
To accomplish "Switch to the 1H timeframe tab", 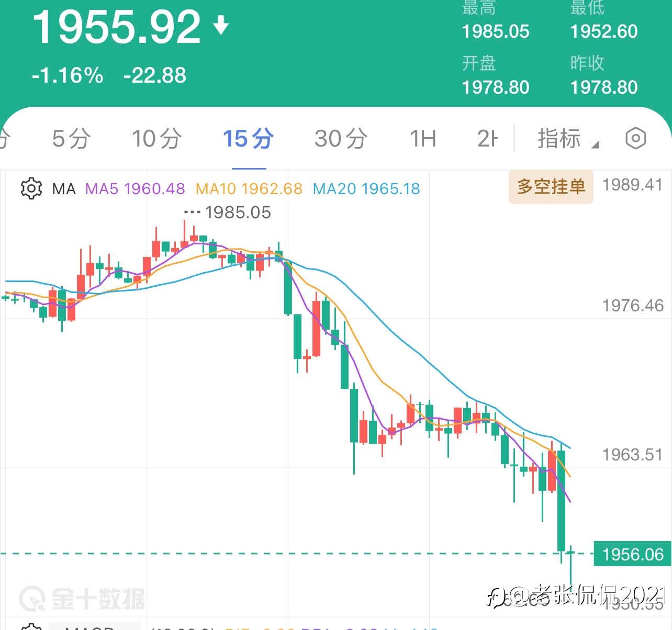I will tap(422, 139).
